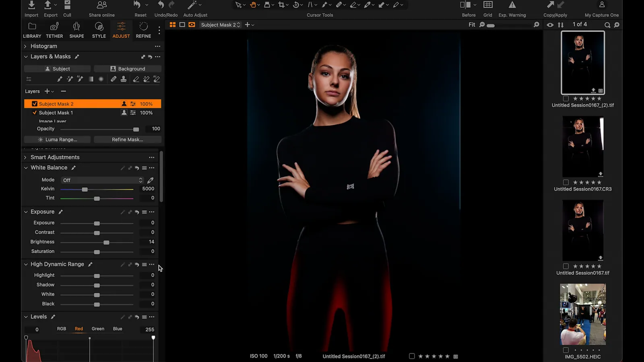Open the Cull tool
Viewport: 644px width, 362px height.
67,5
